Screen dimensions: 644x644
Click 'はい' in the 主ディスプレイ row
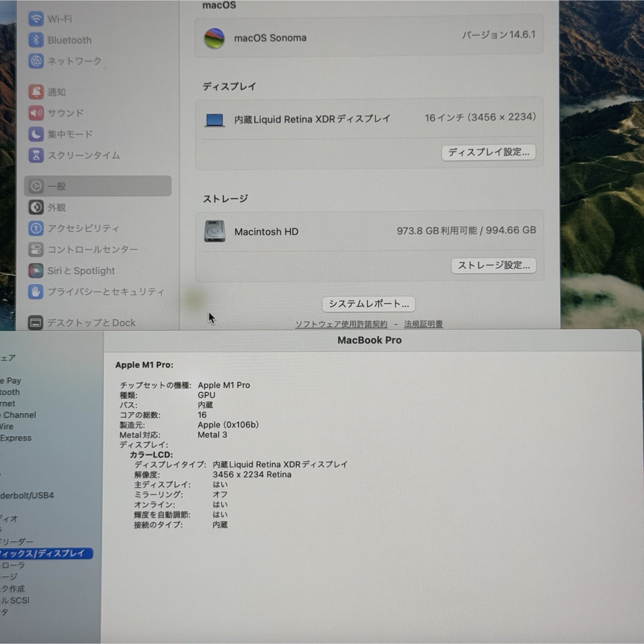[220, 485]
